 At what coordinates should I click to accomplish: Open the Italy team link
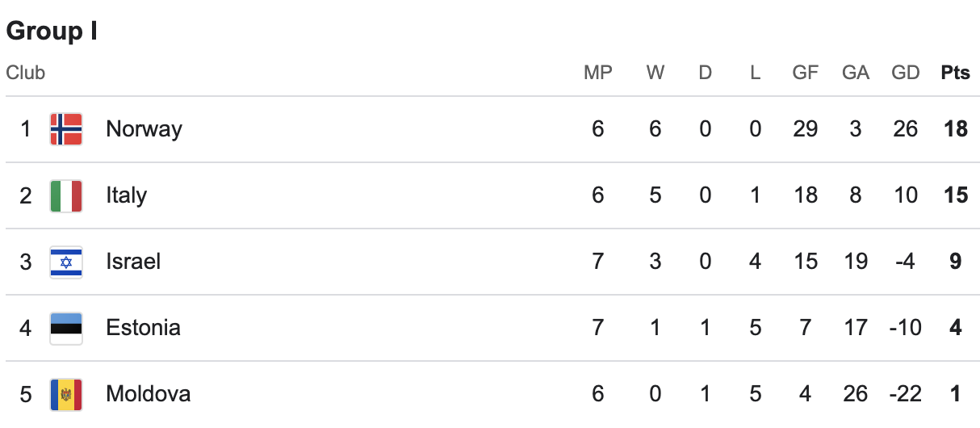(126, 195)
